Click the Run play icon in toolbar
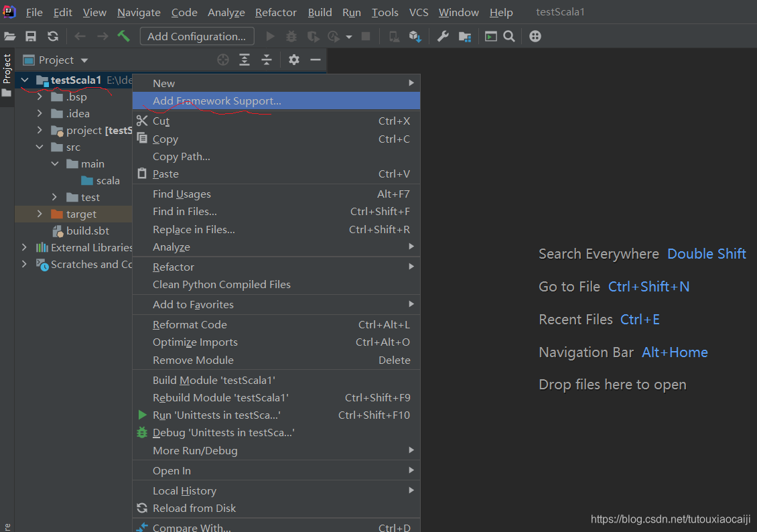This screenshot has height=532, width=757. (x=271, y=36)
